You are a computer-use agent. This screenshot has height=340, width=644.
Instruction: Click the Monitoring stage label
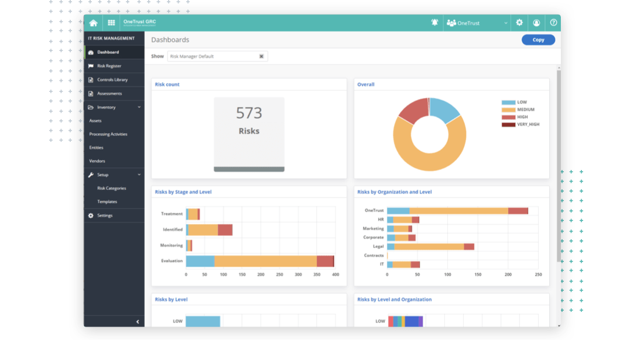172,246
